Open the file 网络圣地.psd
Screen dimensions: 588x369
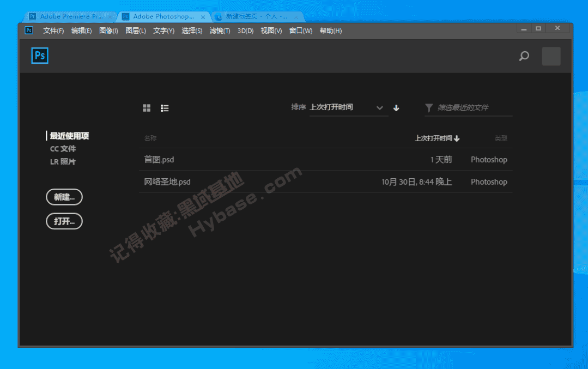coord(167,182)
